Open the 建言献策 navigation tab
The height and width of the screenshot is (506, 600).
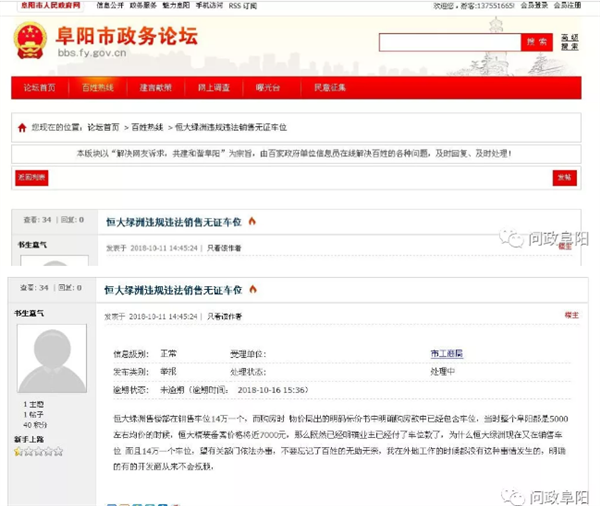[155, 88]
